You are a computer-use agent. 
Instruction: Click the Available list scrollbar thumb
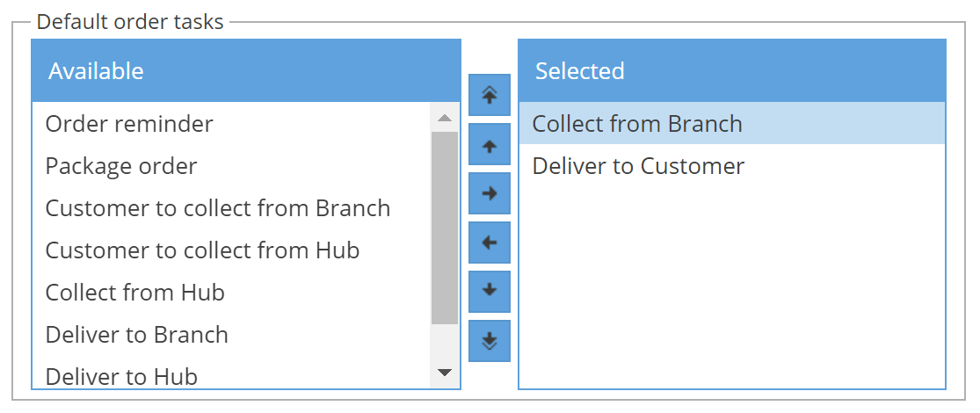point(445,228)
